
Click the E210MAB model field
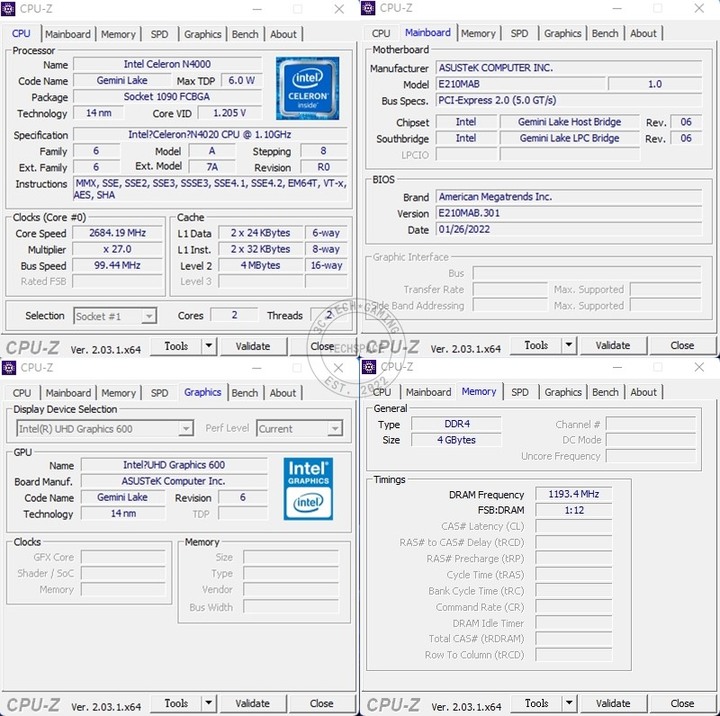pos(521,84)
